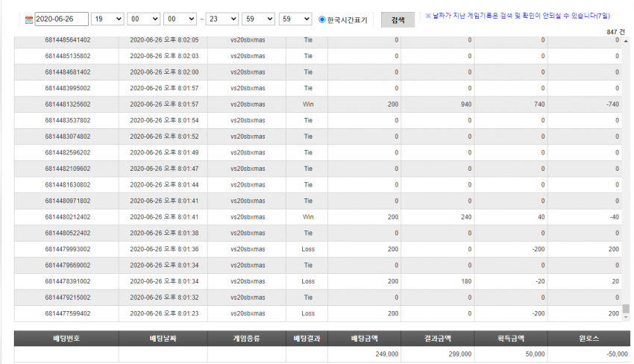
Task: Select bet row 6814480212402
Action: pos(318,217)
